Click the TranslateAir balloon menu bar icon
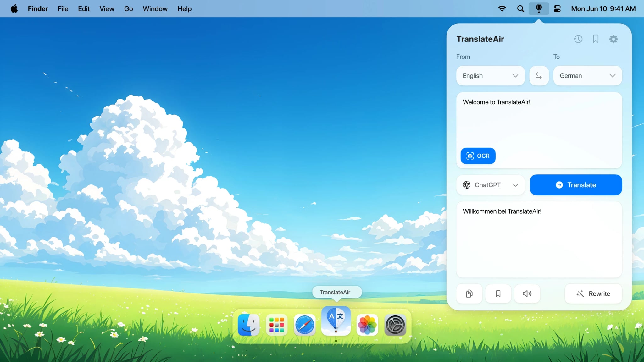Viewport: 644px width, 362px height. point(539,8)
